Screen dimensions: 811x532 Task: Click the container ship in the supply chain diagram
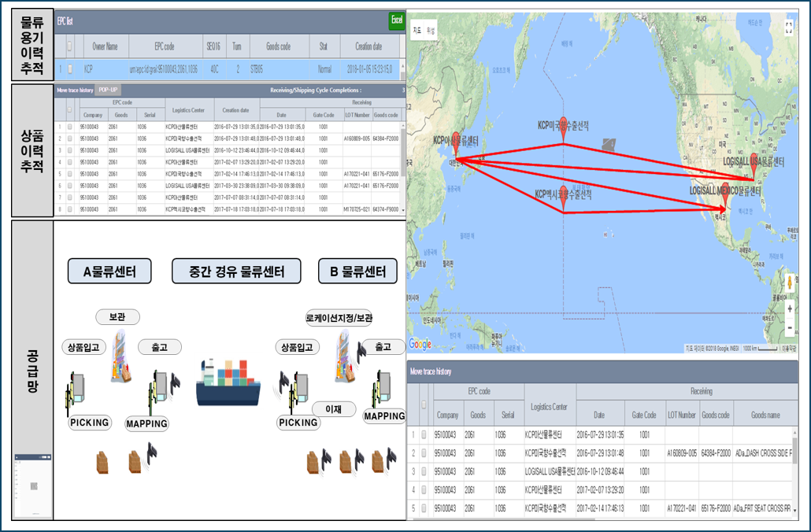[x=228, y=382]
